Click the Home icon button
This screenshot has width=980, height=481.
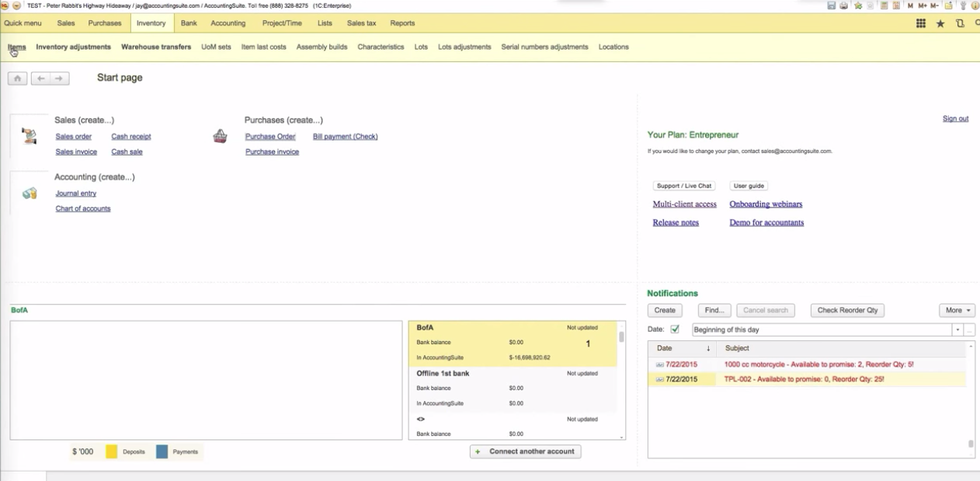[x=17, y=78]
